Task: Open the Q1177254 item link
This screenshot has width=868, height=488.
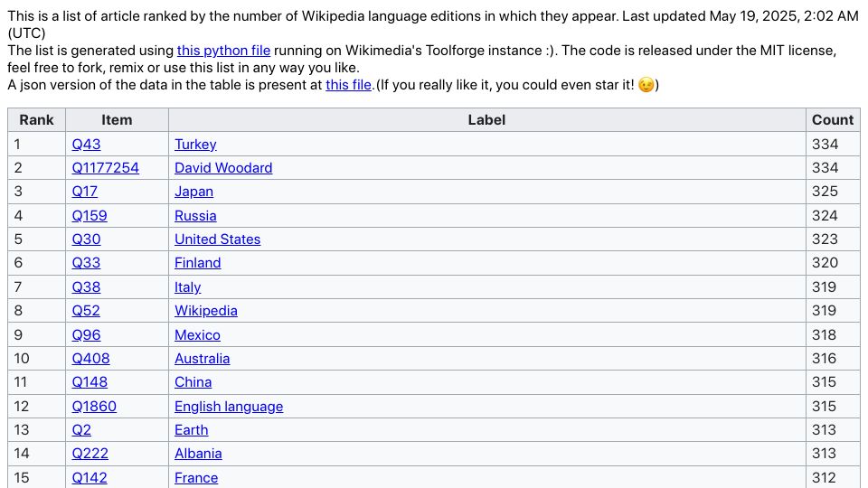Action: (105, 168)
